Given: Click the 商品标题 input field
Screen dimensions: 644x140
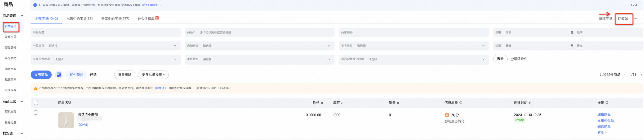Looking at the screenshot, I should (106, 32).
